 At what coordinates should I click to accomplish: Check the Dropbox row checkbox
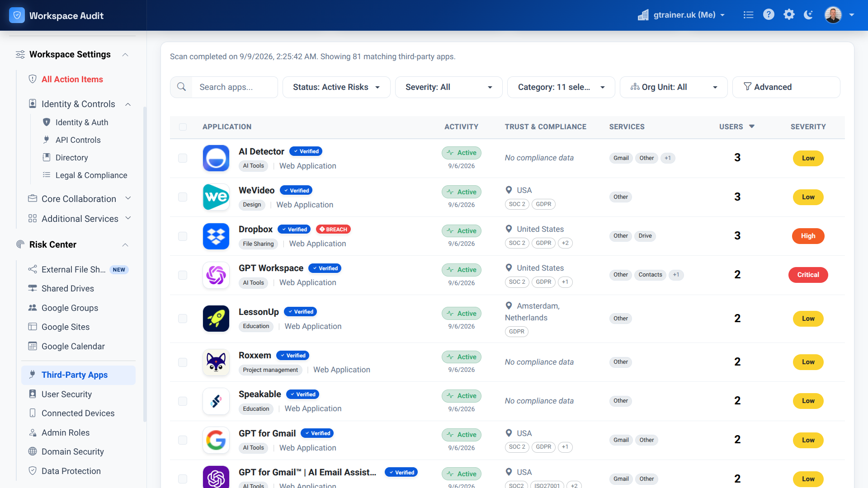pyautogui.click(x=183, y=236)
